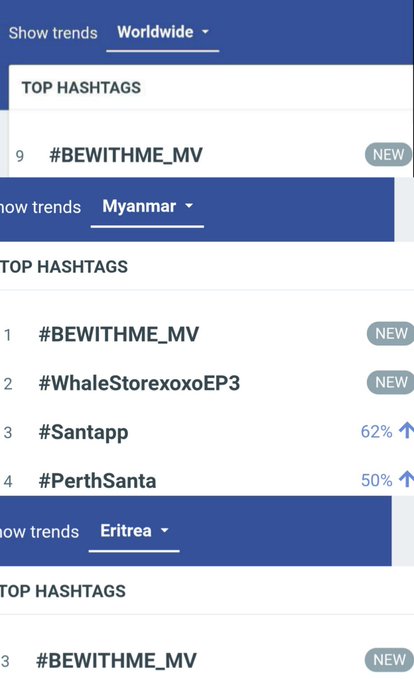Click NEW badge on Worldwide #BEWITHME_MV

[388, 155]
